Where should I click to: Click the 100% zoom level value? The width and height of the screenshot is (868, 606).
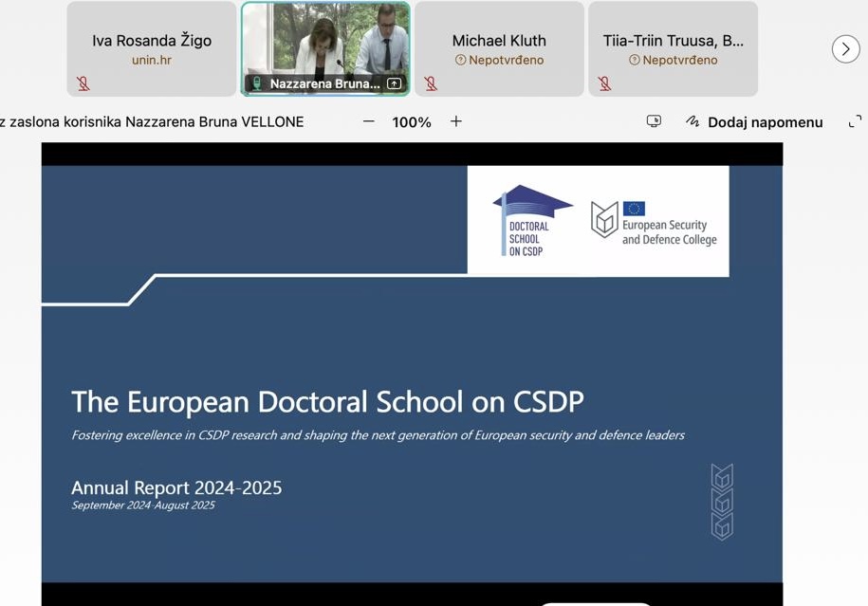pos(412,122)
